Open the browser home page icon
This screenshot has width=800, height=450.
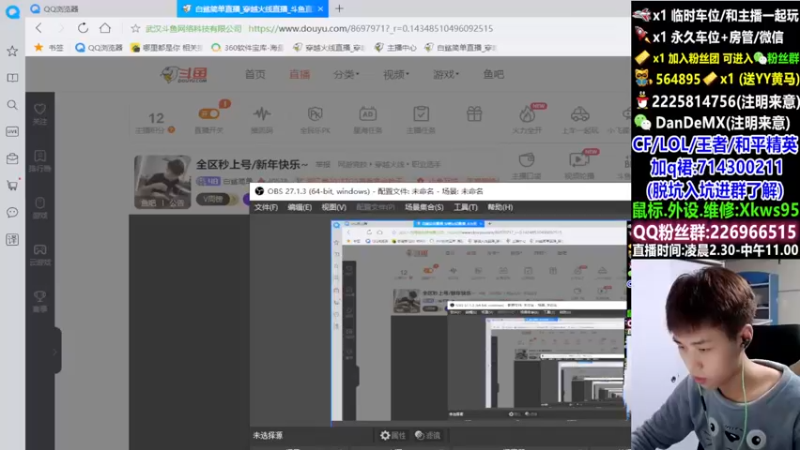pos(105,28)
